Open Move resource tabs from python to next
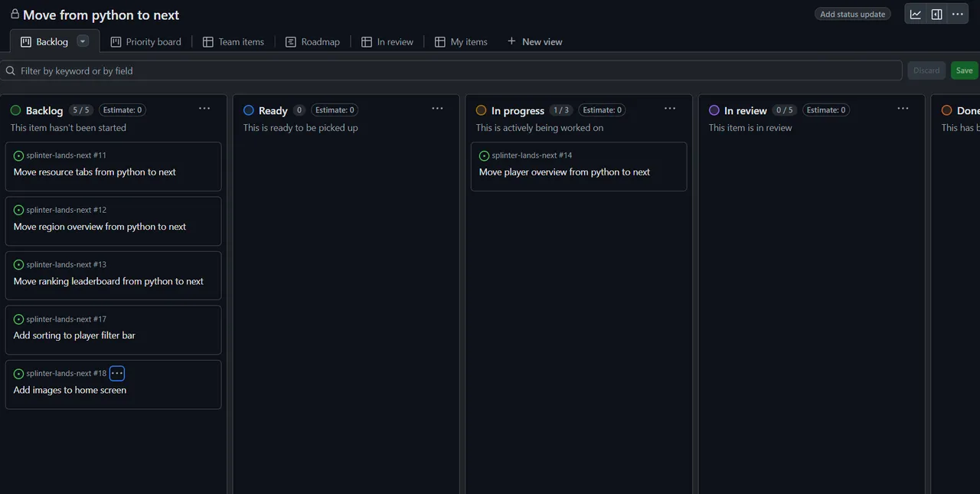This screenshot has width=980, height=494. [x=95, y=172]
